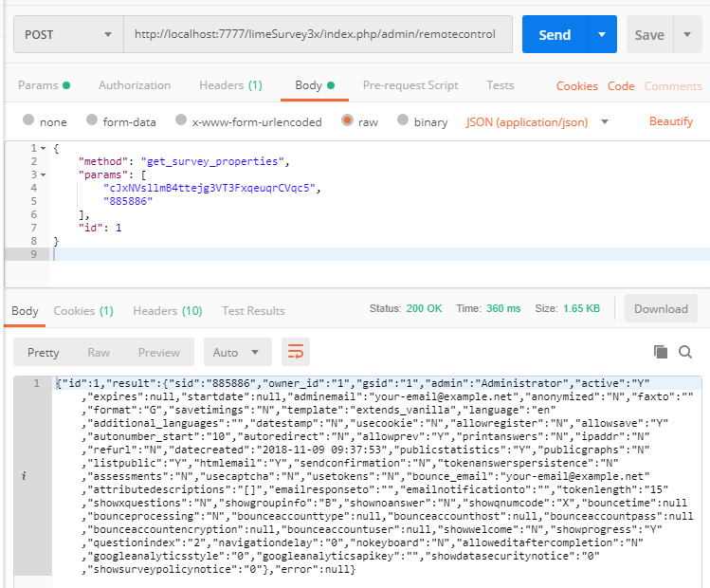Image resolution: width=710 pixels, height=588 pixels.
Task: Click "datecreated" value 2018-11-09 09:37:53 in response
Action: (322, 450)
